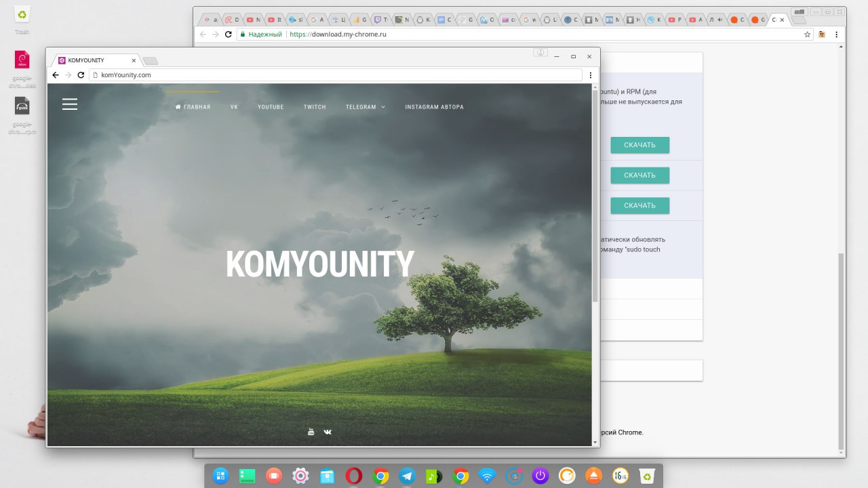Image resolution: width=868 pixels, height=488 pixels.
Task: Click the topmost СКАЧАТЬ button
Action: tap(639, 145)
